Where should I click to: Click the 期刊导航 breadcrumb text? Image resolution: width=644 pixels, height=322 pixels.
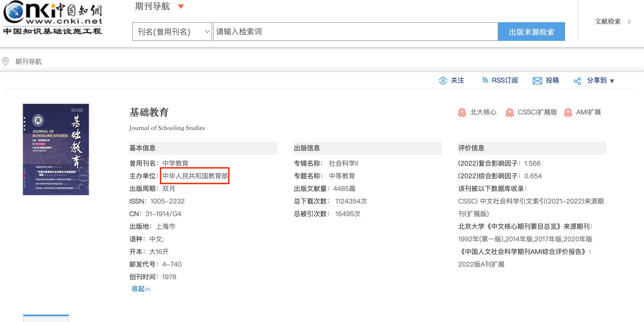point(29,62)
